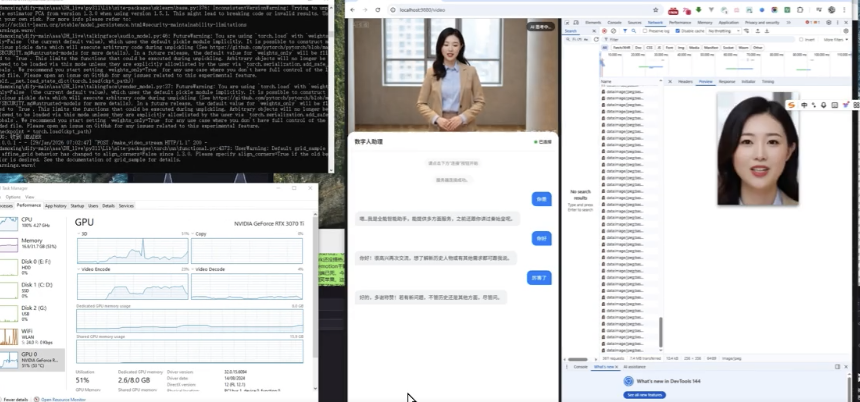Enable Preserve log checkbox
Viewport: 860px width, 402px height.
pyautogui.click(x=644, y=31)
